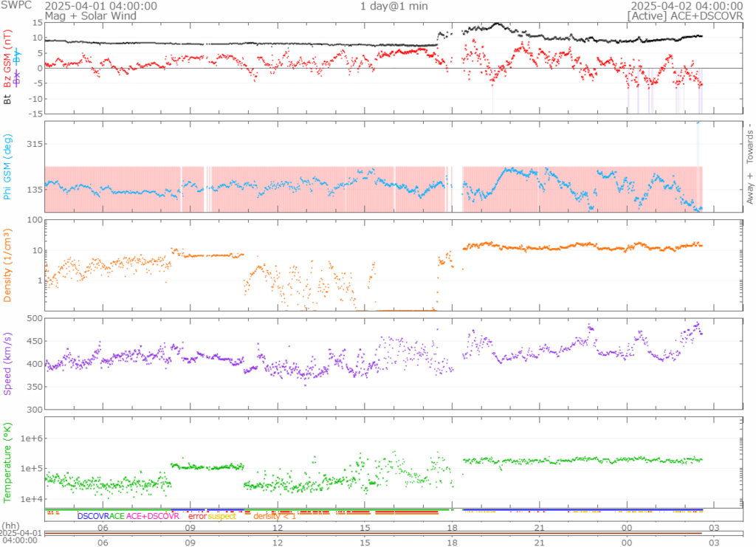756x547 pixels.
Task: Click the red 'error' legend entry
Action: tap(197, 516)
